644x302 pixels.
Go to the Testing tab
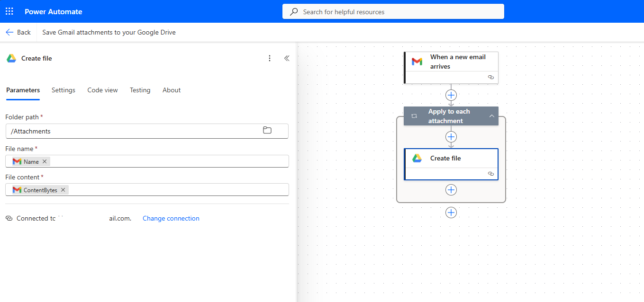[x=140, y=90]
